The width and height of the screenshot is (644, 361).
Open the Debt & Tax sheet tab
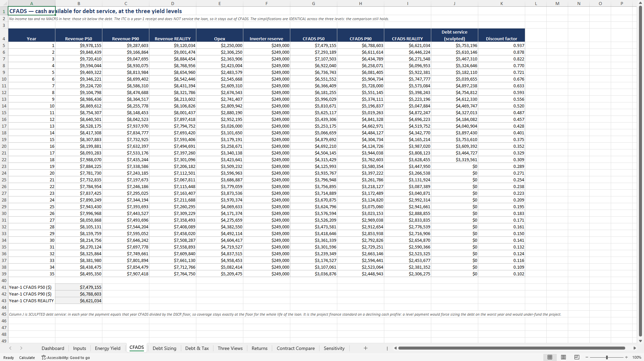point(197,348)
